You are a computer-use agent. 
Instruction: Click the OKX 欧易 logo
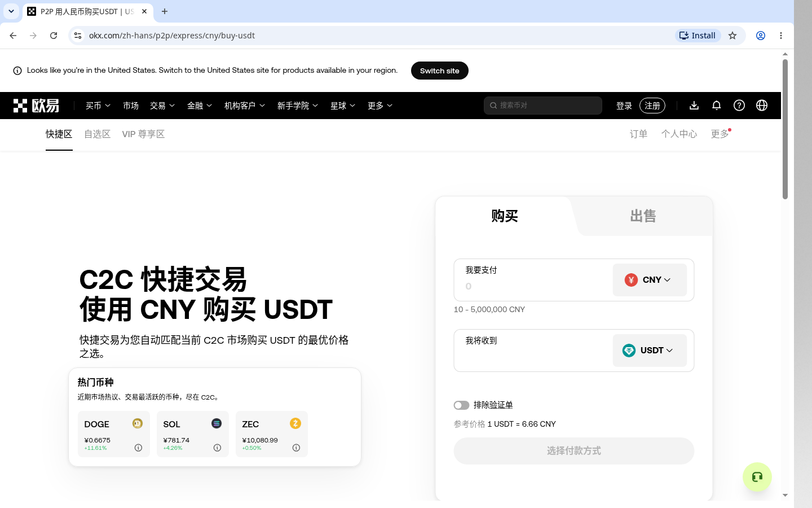[36, 106]
